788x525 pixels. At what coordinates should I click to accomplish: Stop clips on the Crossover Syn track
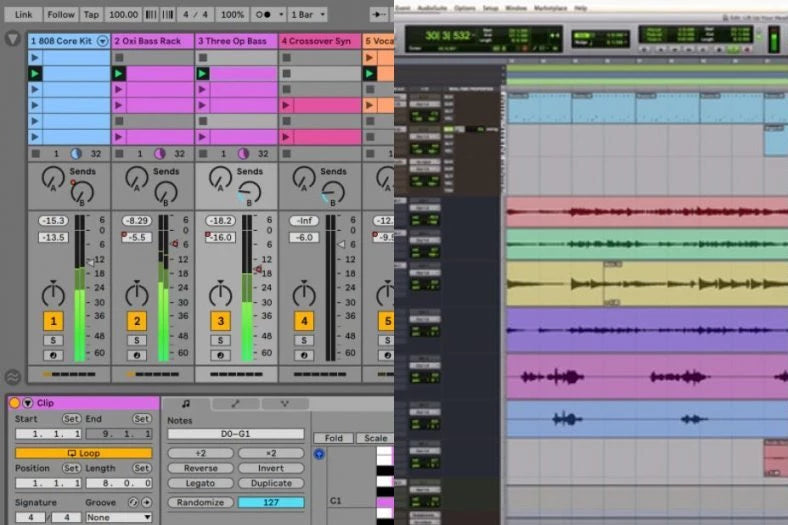point(287,153)
